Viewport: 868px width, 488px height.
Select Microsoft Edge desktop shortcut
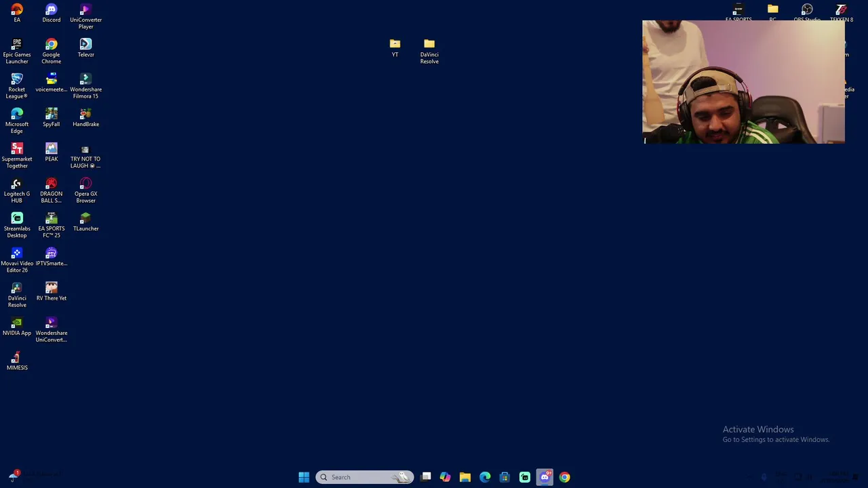point(17,121)
